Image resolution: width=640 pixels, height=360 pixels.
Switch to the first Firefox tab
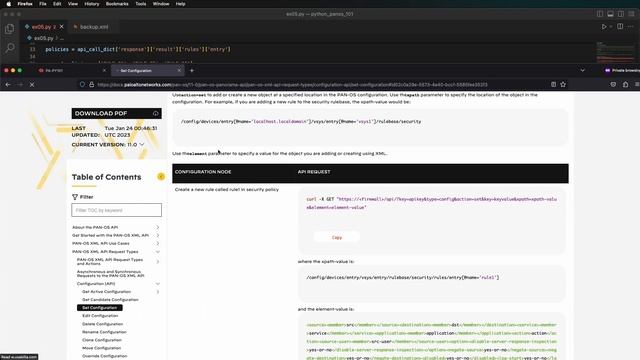coord(70,71)
